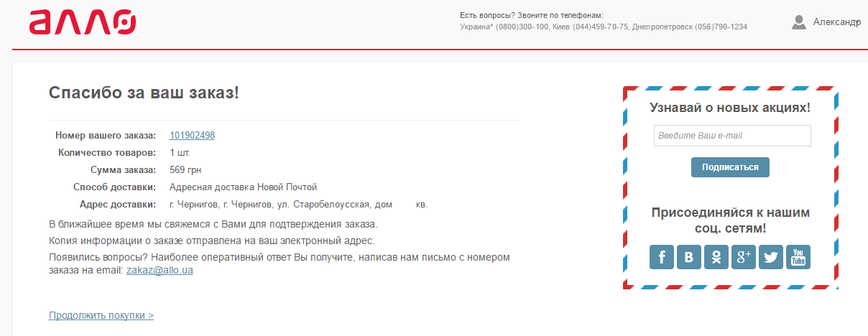Image resolution: width=868 pixels, height=336 pixels.
Task: Click the user avatar icon
Action: tap(798, 22)
